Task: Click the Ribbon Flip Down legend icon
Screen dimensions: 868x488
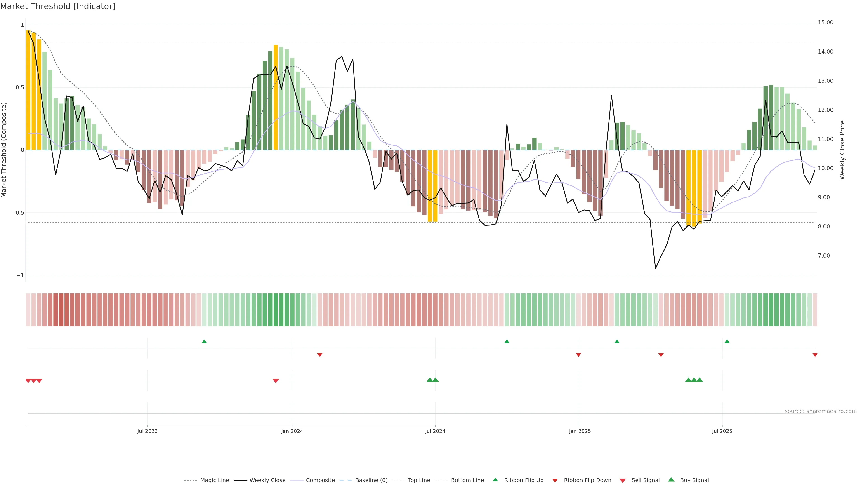Action: pyautogui.click(x=555, y=481)
